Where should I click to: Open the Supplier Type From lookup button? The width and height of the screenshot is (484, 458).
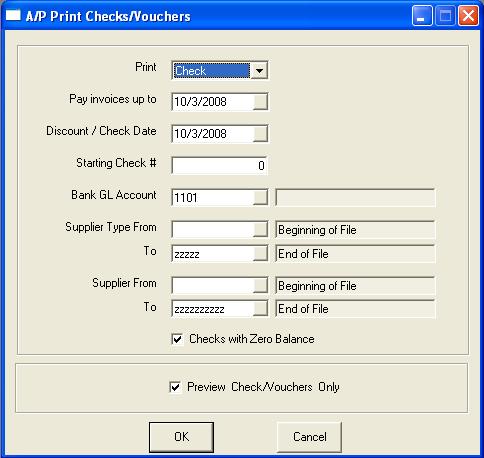click(x=260, y=229)
